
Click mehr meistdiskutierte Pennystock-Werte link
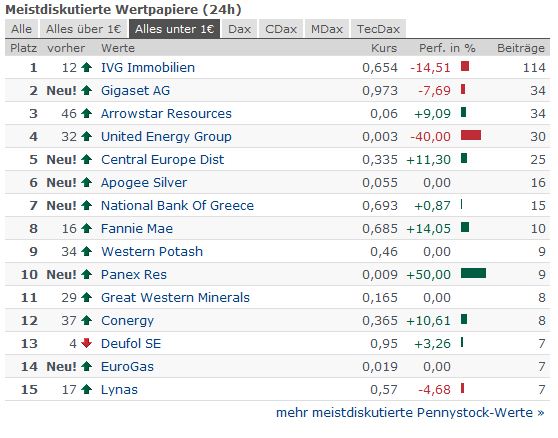click(x=410, y=413)
